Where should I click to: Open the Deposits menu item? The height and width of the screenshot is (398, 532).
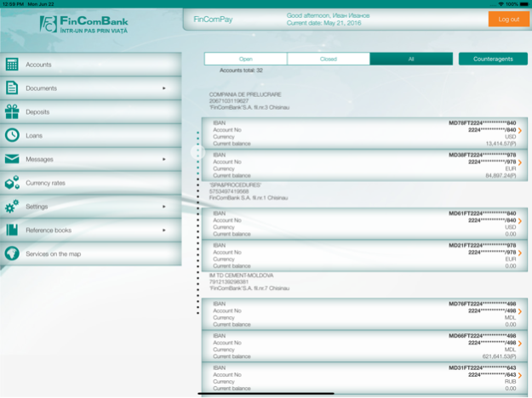point(90,112)
